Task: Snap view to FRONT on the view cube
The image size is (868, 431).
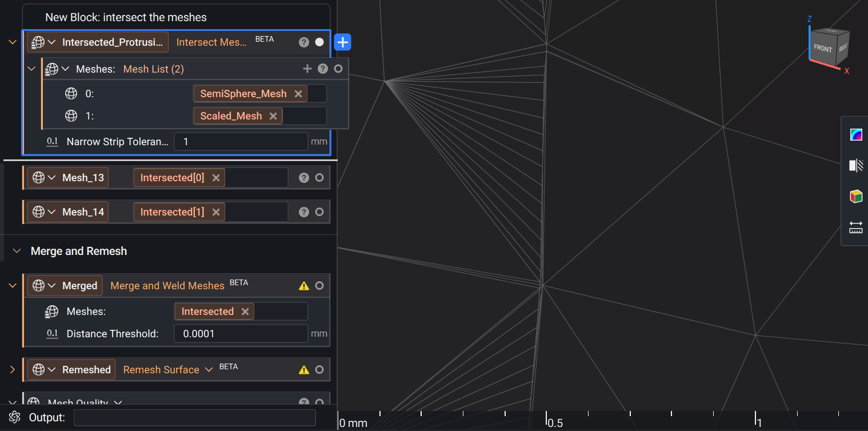Action: 823,49
